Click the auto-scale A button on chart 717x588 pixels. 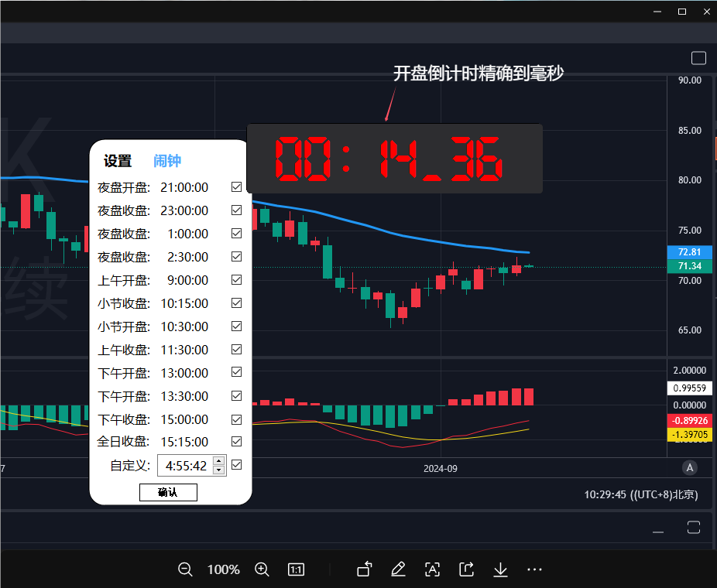point(690,468)
